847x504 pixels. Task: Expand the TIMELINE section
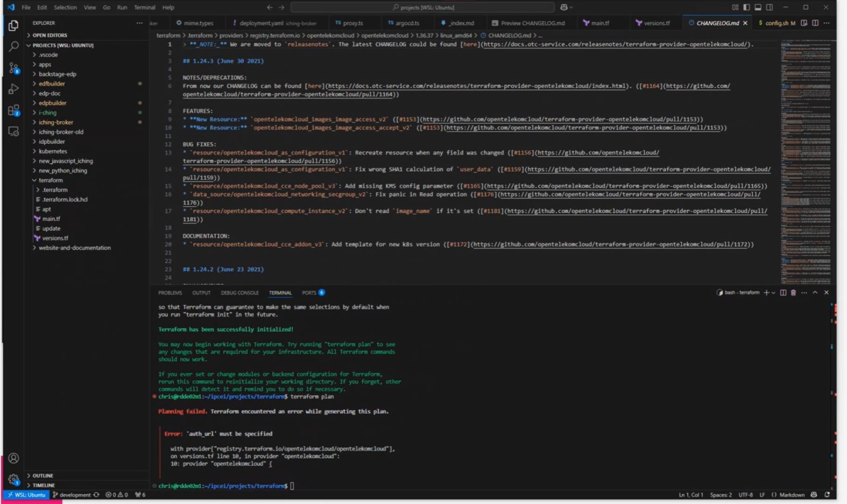(x=43, y=485)
